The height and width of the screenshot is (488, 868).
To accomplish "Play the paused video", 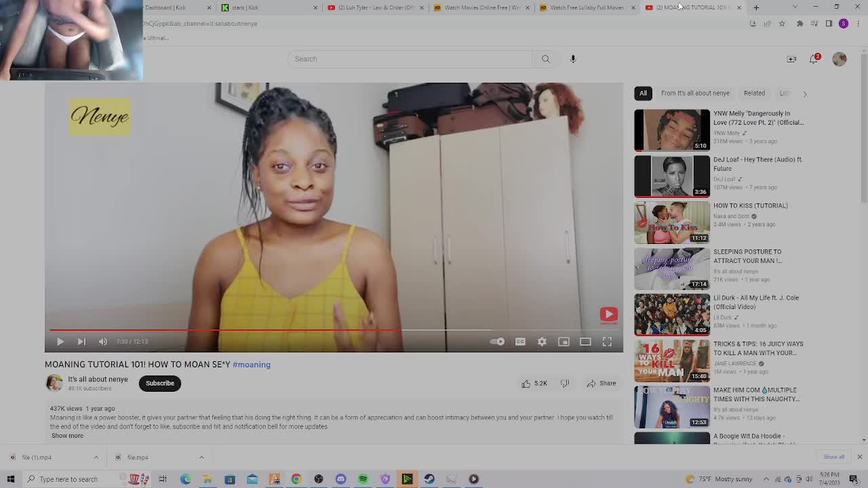I will pos(60,342).
